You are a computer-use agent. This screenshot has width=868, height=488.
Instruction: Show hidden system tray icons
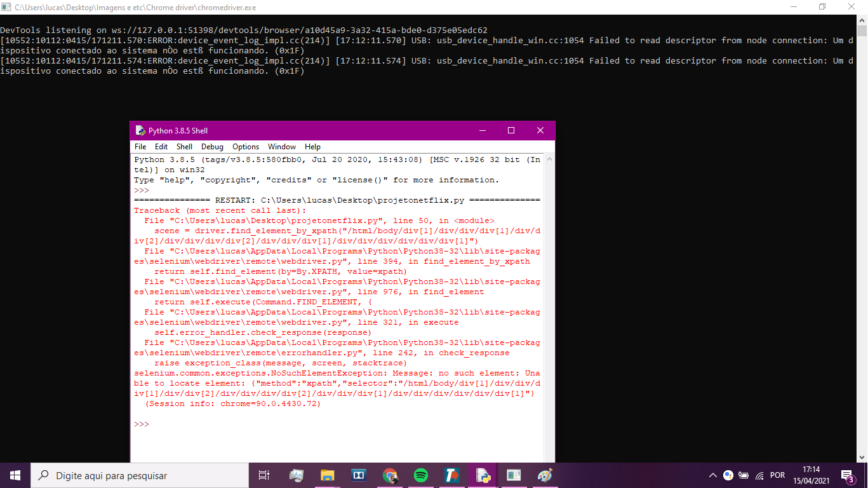coord(712,475)
